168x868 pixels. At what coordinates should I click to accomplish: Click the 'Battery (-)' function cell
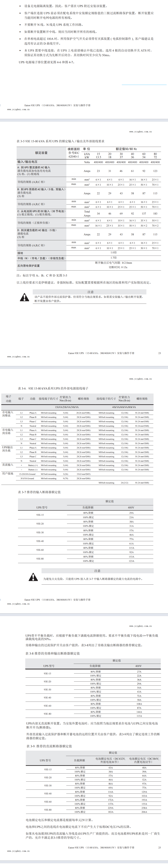coord(33,470)
